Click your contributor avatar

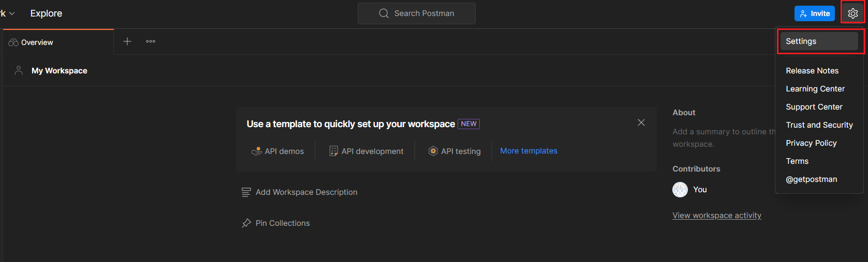click(680, 190)
